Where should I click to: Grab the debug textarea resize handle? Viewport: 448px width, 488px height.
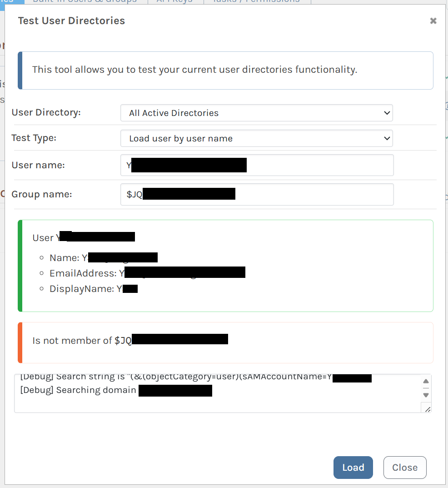pos(427,409)
